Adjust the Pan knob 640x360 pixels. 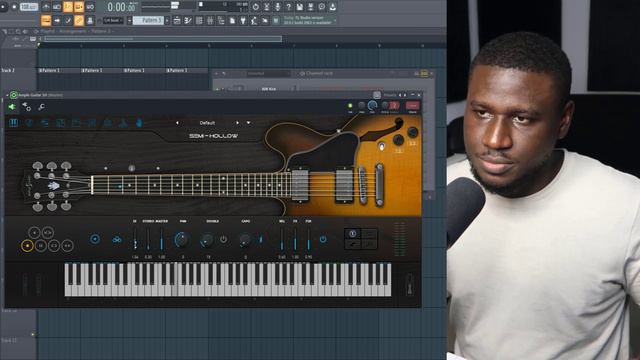pyautogui.click(x=182, y=240)
